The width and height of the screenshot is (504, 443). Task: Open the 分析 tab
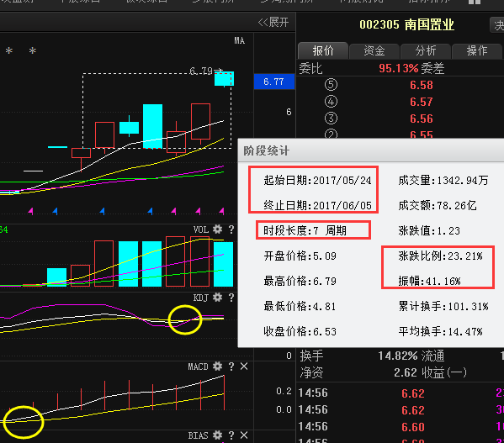point(425,50)
